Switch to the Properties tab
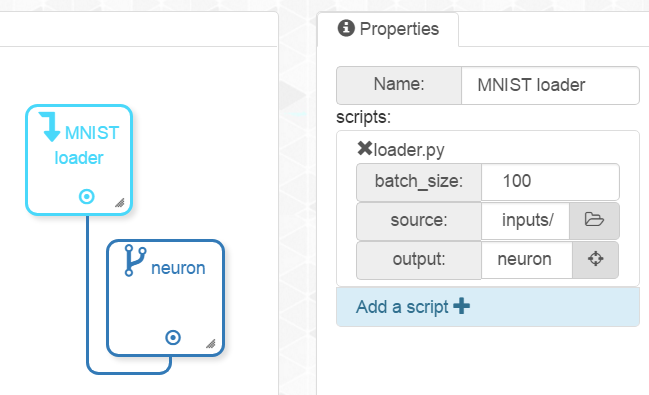The image size is (649, 395). point(388,29)
